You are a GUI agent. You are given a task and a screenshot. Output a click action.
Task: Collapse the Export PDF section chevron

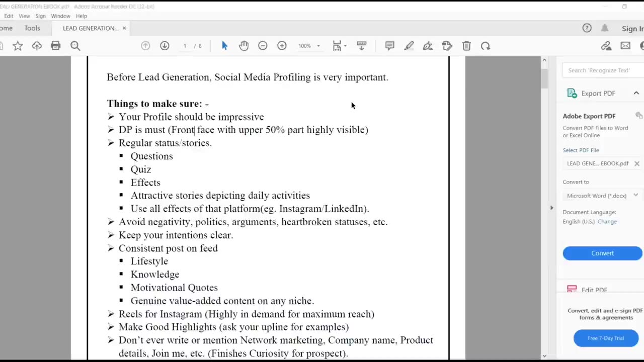tap(636, 93)
